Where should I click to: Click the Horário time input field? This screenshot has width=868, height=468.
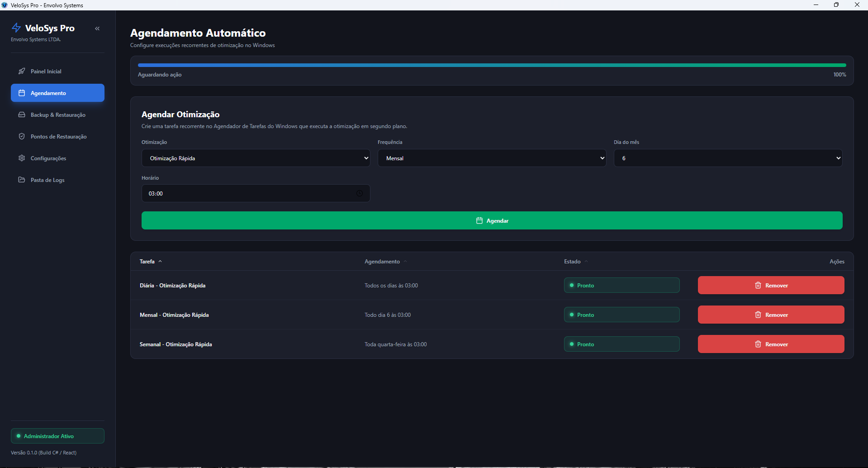click(256, 193)
